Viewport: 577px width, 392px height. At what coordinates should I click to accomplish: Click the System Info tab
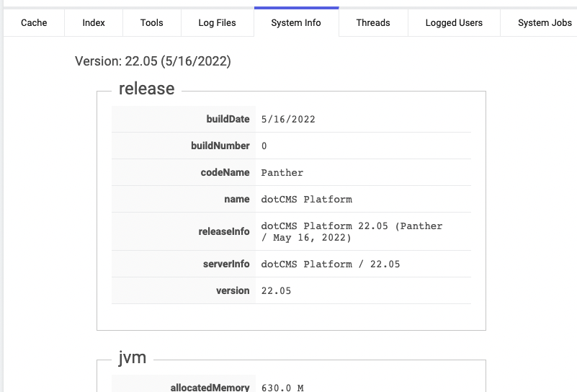(x=296, y=23)
